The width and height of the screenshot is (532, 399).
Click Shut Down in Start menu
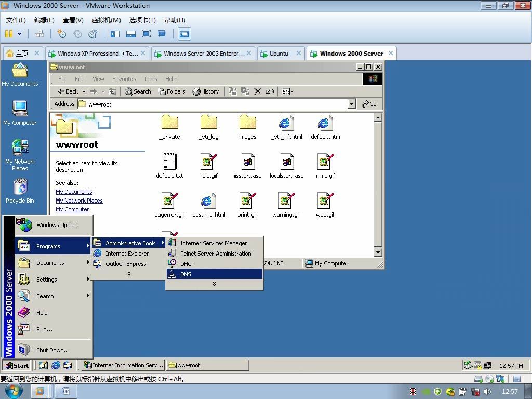[x=54, y=350]
